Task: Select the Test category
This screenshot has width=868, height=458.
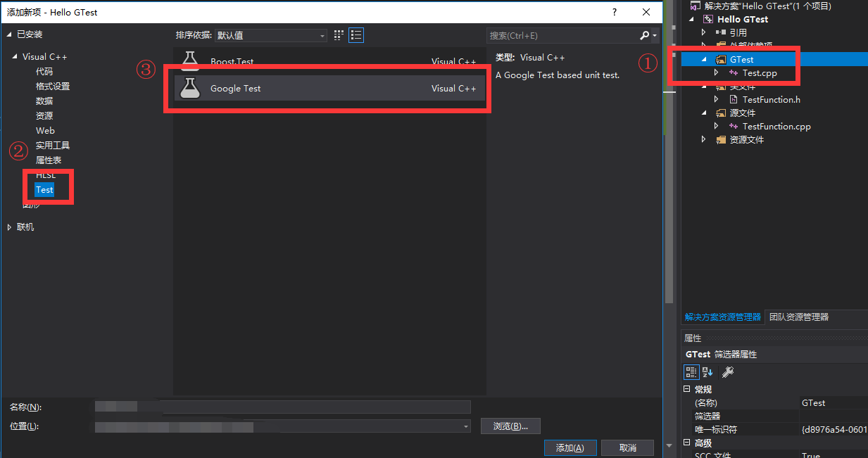Action: click(44, 189)
